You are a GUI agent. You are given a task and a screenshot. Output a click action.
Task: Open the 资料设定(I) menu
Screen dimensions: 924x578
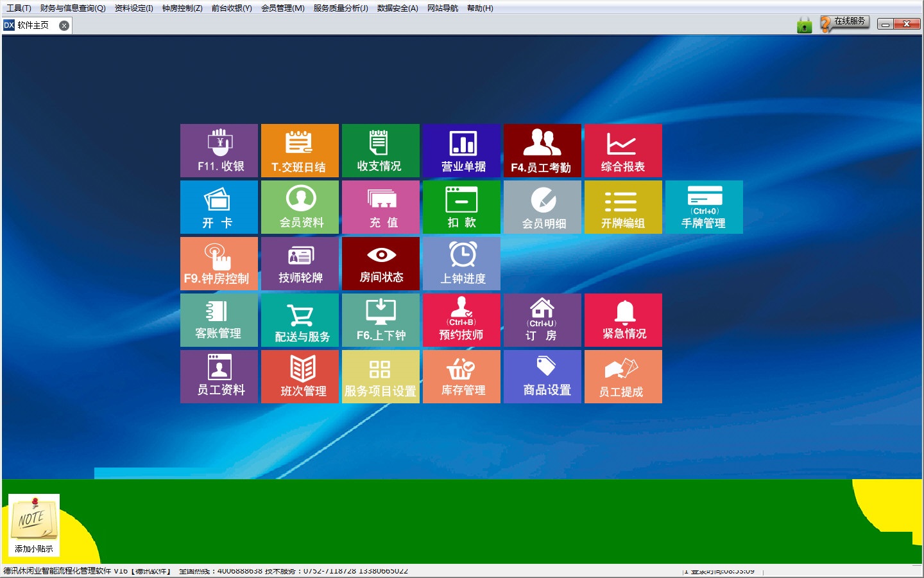(x=133, y=8)
